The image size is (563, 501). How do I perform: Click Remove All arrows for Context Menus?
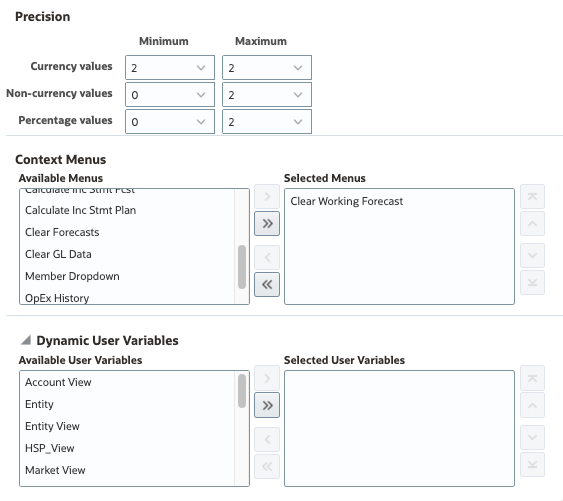(267, 285)
